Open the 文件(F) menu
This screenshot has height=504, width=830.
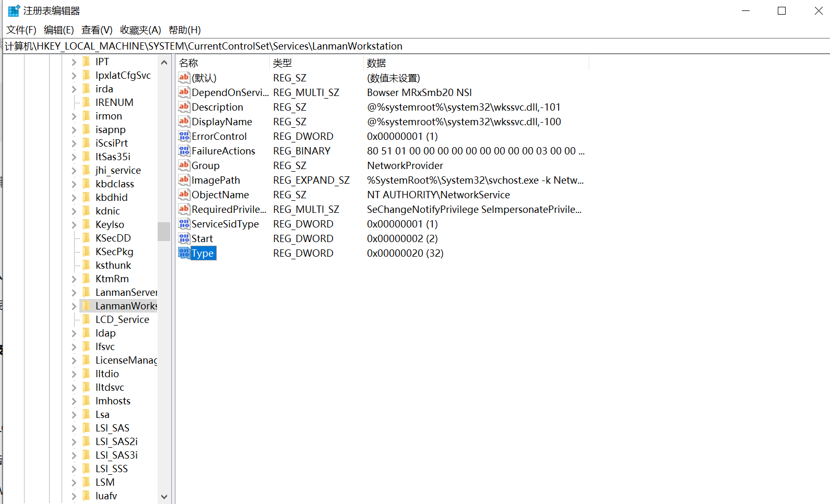pyautogui.click(x=21, y=30)
